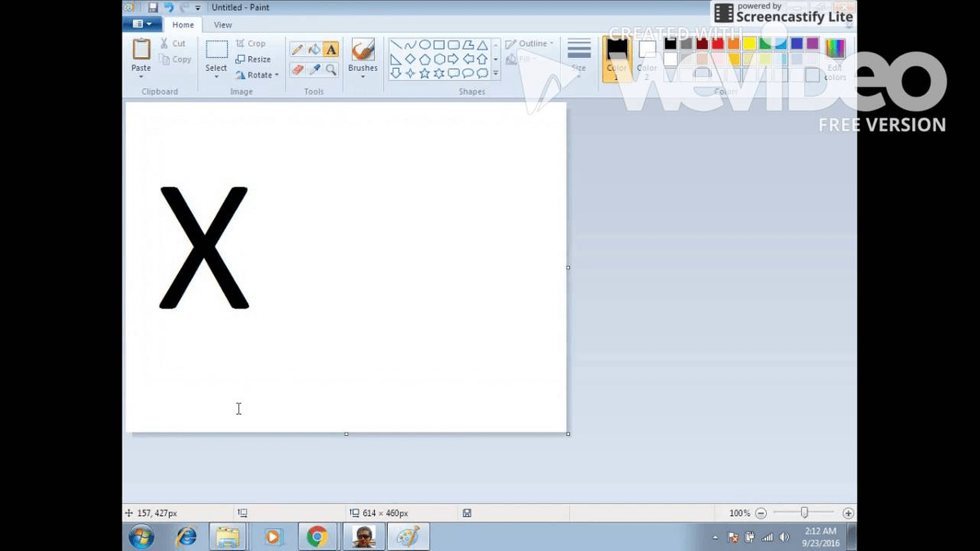Click the zoom slider handle
Screen dimensions: 980x551
pyautogui.click(x=804, y=513)
